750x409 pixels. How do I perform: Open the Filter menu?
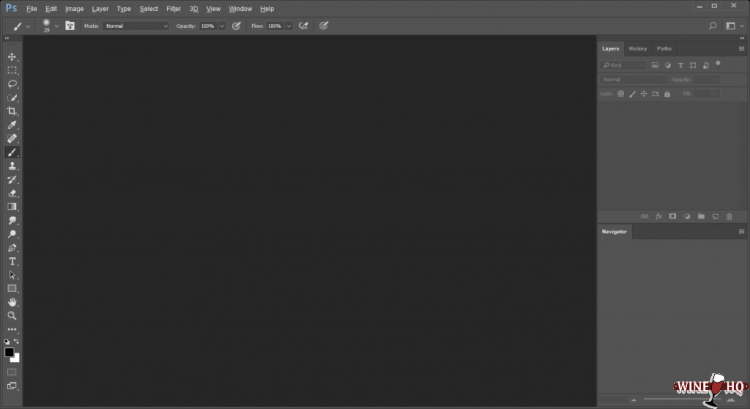click(173, 9)
